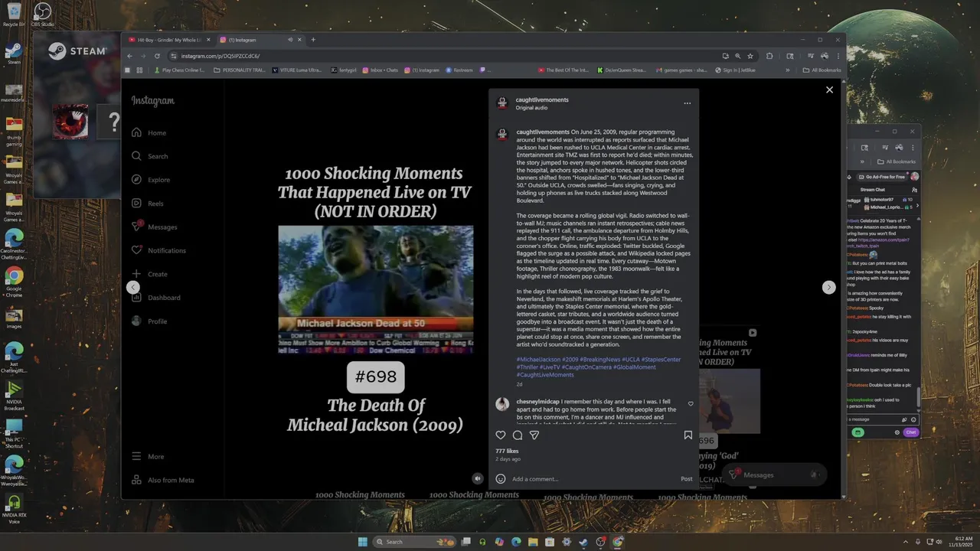Expand the bookmarks overflow chevron
Screen dimensions: 980x551
(x=787, y=70)
